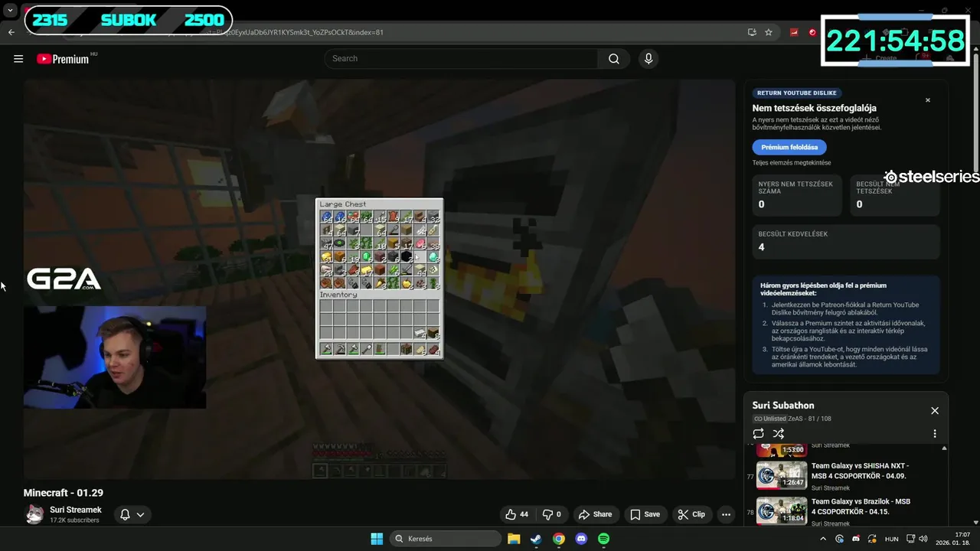Expand the subscription options chevron
Image resolution: width=980 pixels, height=551 pixels.
[140, 514]
